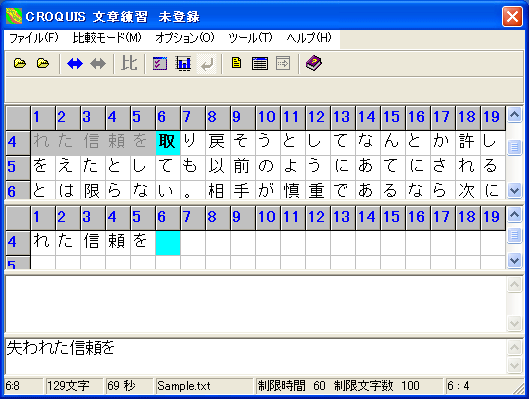Screen dimensions: 529x399
Task: Click the 限 cell in upper grid row 6
Action: pos(93,190)
